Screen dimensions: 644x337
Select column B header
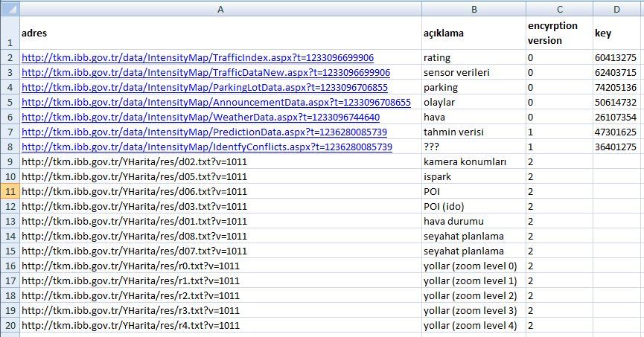474,9
